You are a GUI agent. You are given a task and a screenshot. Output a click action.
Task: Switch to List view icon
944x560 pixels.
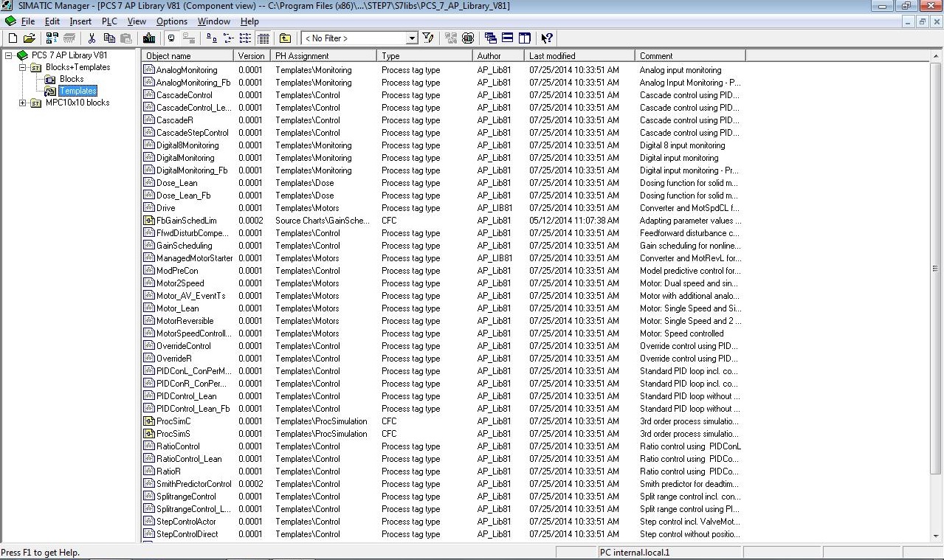click(245, 38)
